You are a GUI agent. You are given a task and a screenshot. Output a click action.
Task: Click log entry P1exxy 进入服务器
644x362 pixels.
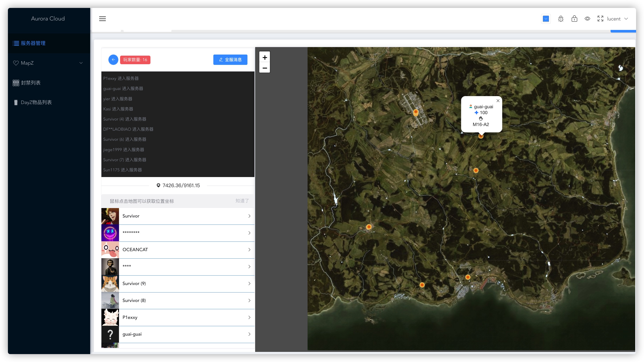click(121, 79)
